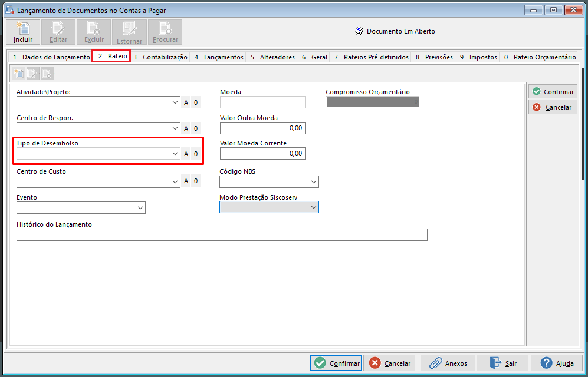Click the A button beside Centro de Custo
This screenshot has width=588, height=377.
tap(186, 181)
